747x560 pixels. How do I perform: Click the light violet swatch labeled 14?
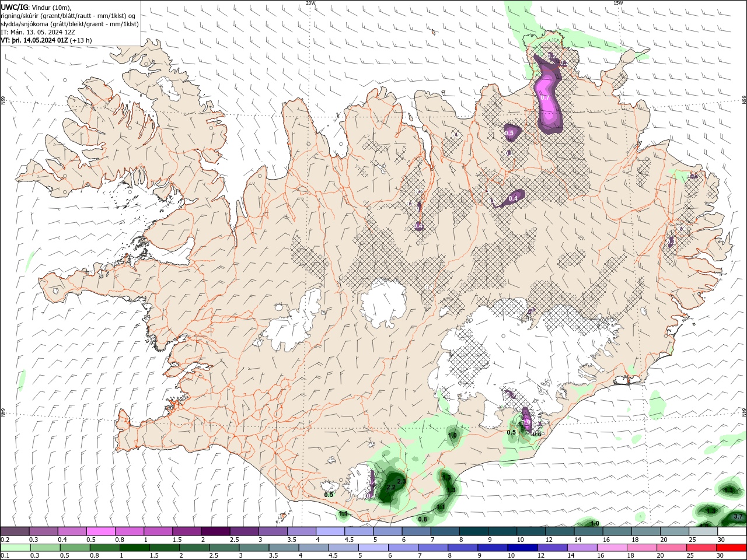pos(582,548)
